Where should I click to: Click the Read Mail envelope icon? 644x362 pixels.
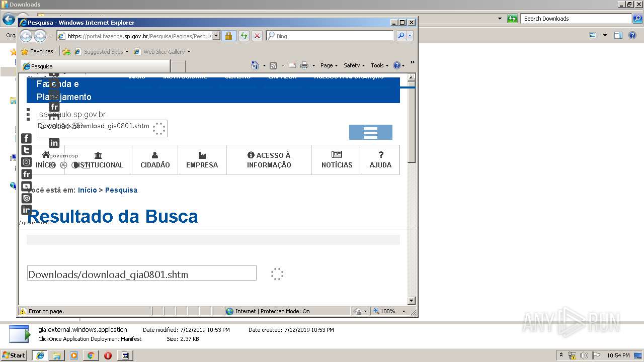[x=292, y=65]
